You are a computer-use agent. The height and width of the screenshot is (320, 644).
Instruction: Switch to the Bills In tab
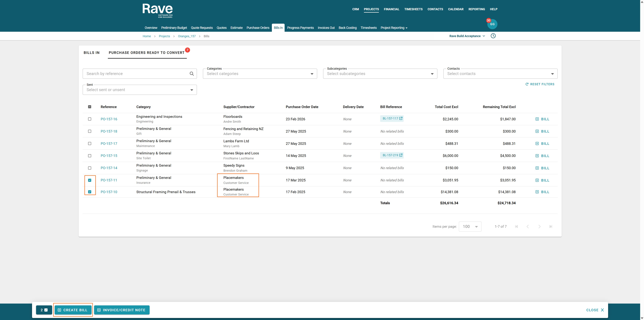tap(92, 53)
